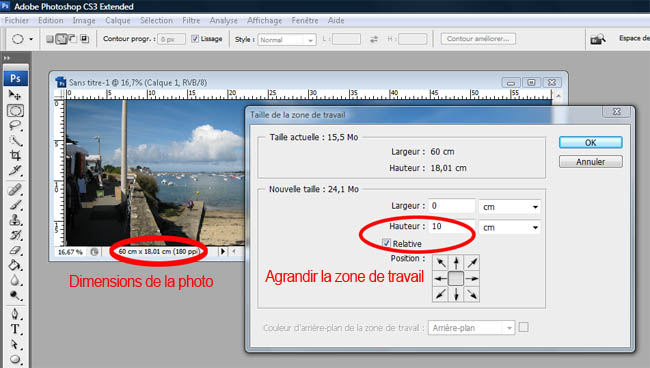Set anchor to the bottom-center down arrow
This screenshot has width=650, height=368.
point(456,294)
